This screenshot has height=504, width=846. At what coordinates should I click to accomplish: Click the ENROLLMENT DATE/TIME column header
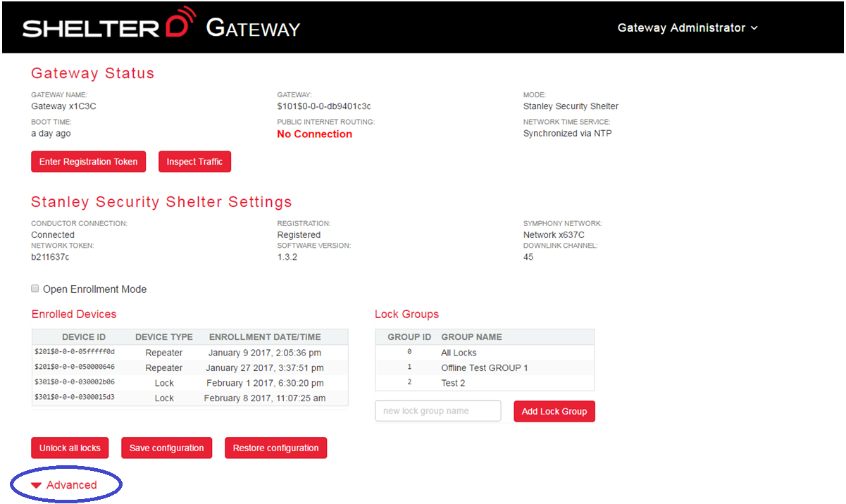tap(265, 337)
